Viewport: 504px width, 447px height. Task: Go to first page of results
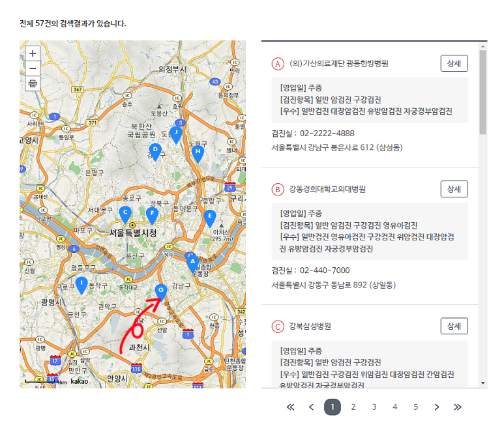point(290,407)
